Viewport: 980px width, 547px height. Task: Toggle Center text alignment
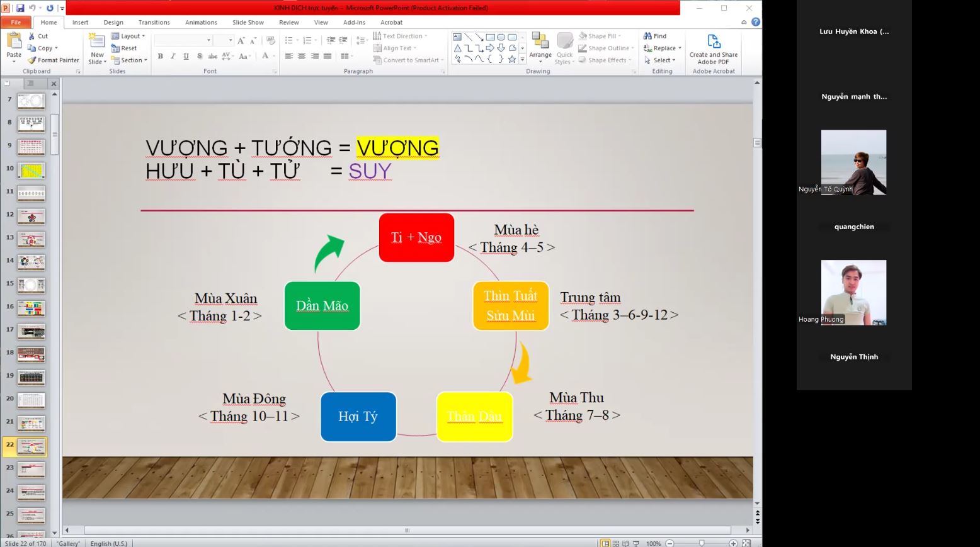tap(302, 57)
